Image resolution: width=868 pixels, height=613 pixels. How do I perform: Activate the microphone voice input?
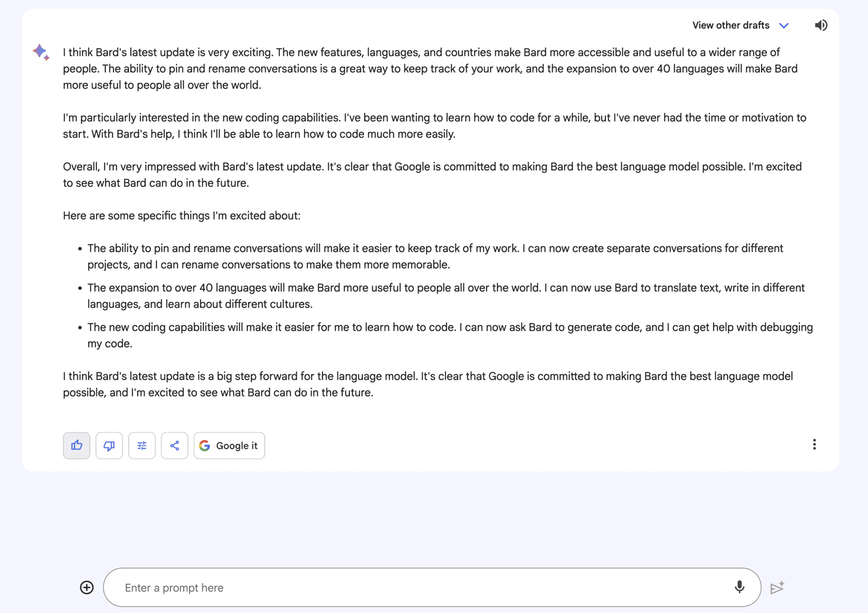[740, 587]
